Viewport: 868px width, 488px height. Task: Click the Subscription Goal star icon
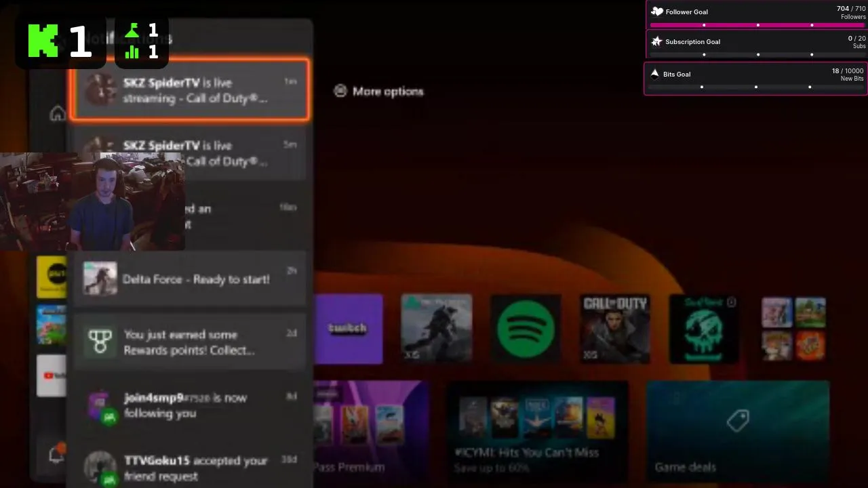click(x=656, y=41)
